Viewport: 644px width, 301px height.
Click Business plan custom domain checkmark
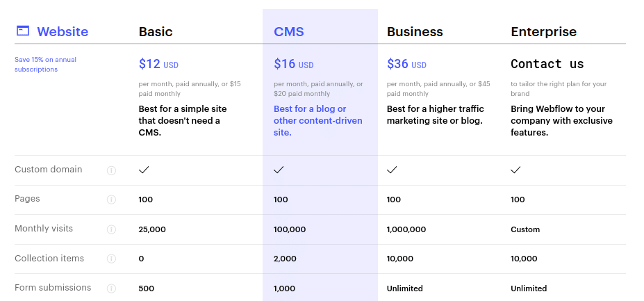tap(392, 170)
